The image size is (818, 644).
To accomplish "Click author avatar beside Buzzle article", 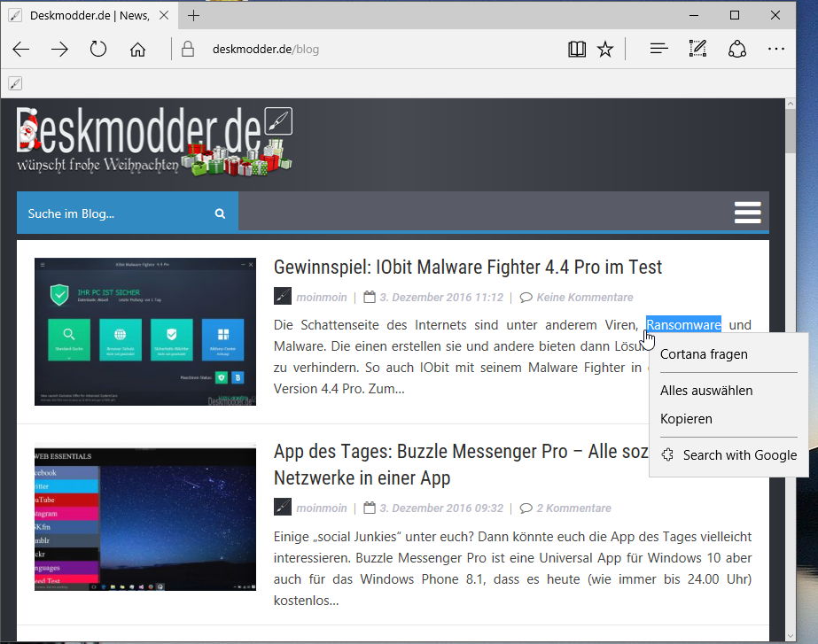I will coord(283,507).
